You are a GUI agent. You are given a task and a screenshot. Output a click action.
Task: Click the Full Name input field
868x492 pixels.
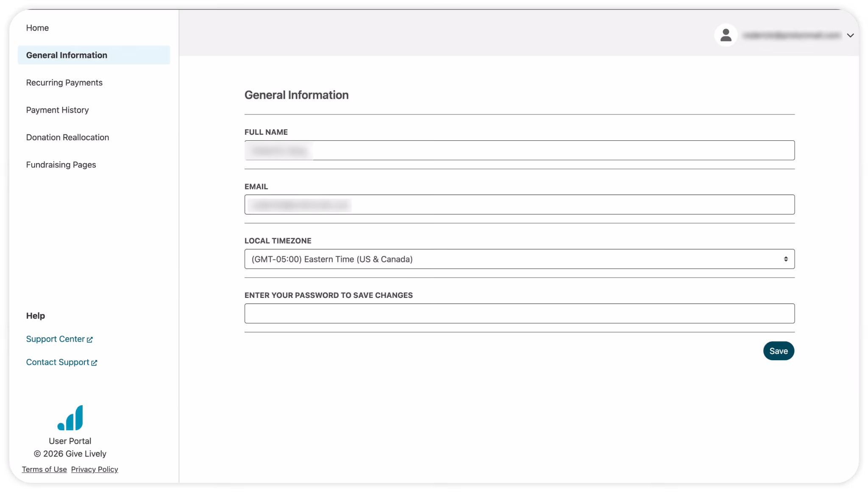(519, 150)
